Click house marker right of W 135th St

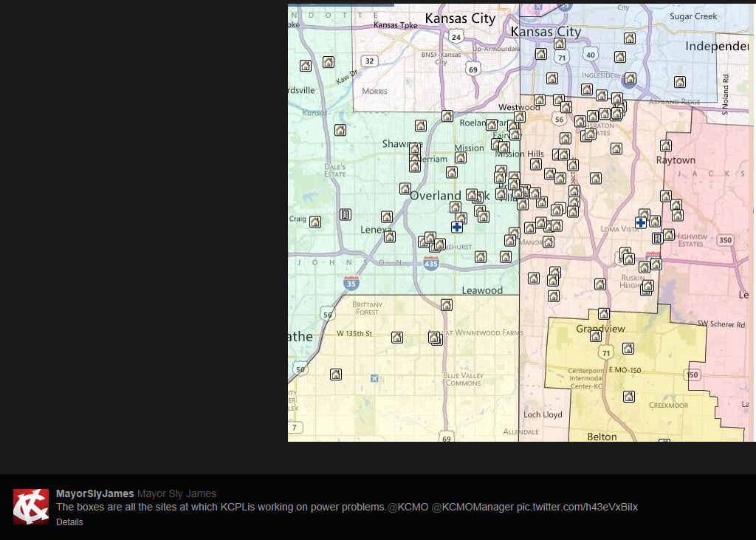coord(396,338)
